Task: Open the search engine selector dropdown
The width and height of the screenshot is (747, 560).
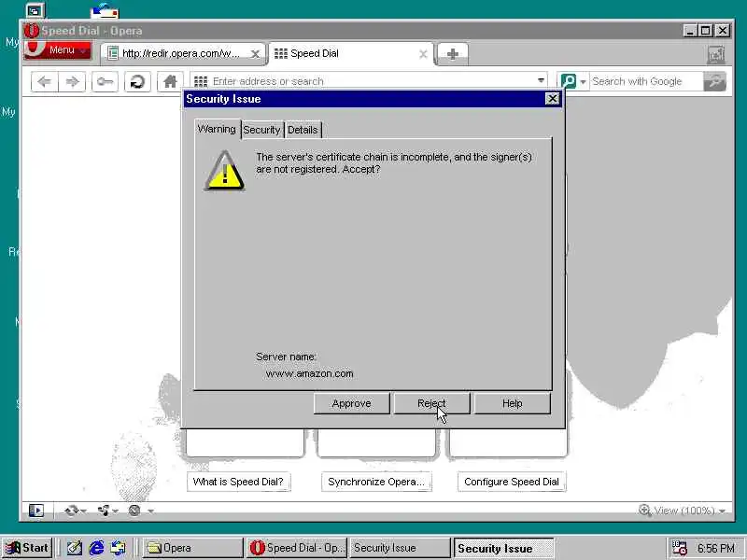Action: click(x=572, y=81)
